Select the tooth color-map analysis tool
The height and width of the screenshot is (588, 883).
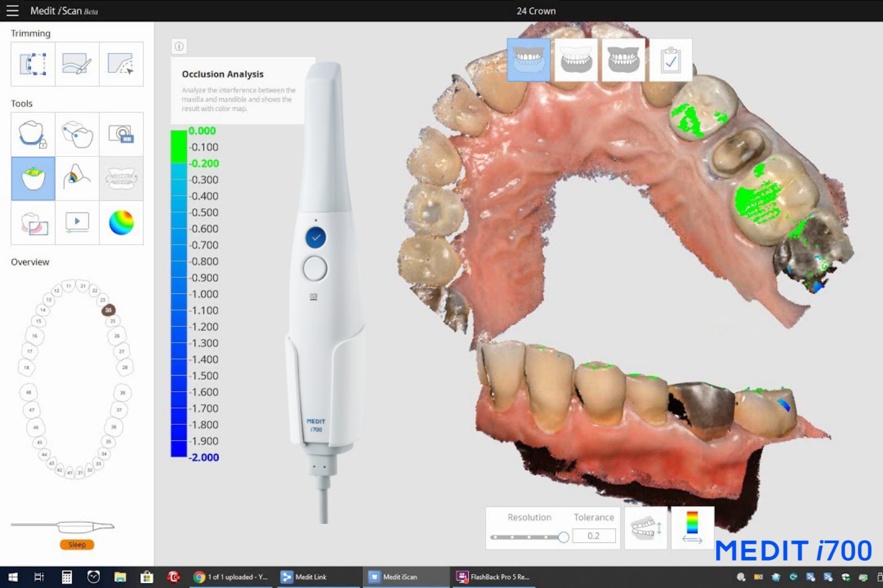[77, 178]
